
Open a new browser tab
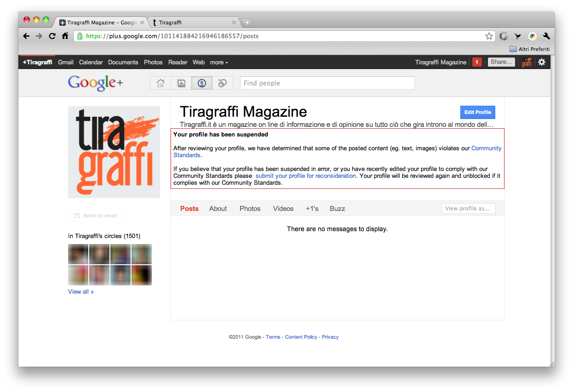coord(247,23)
